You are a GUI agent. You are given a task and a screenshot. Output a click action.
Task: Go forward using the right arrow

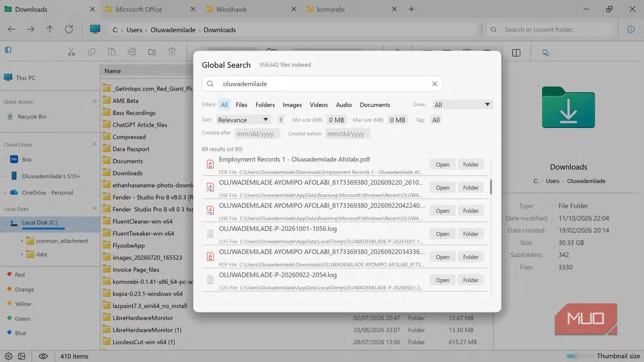30,29
